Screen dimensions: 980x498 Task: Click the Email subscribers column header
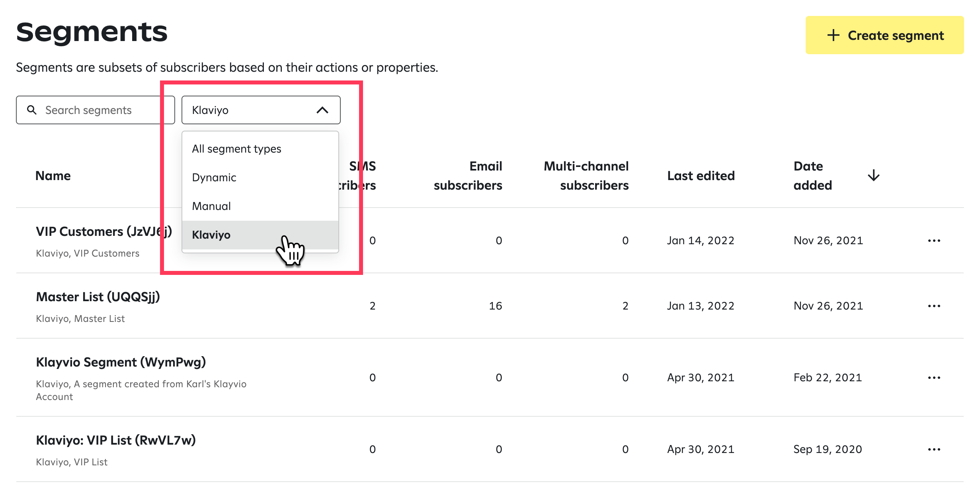(468, 176)
